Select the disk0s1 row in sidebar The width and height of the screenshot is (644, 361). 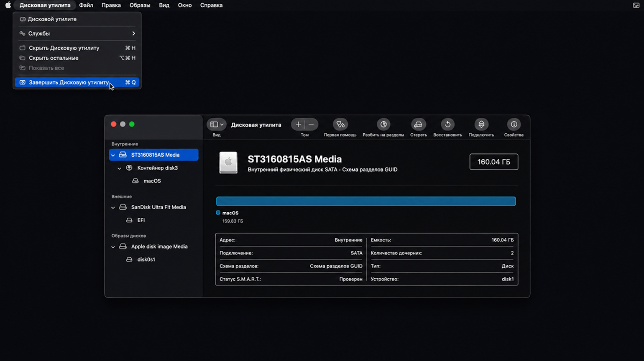(x=153, y=259)
